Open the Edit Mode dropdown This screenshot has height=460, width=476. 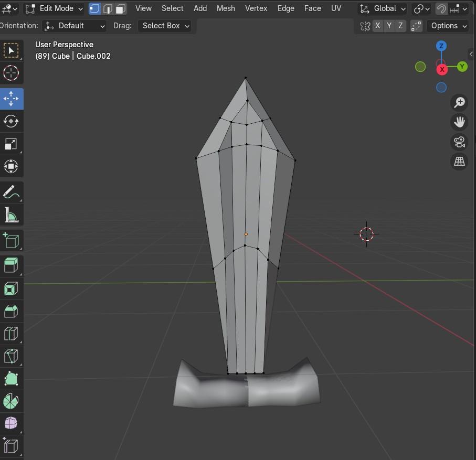[55, 8]
